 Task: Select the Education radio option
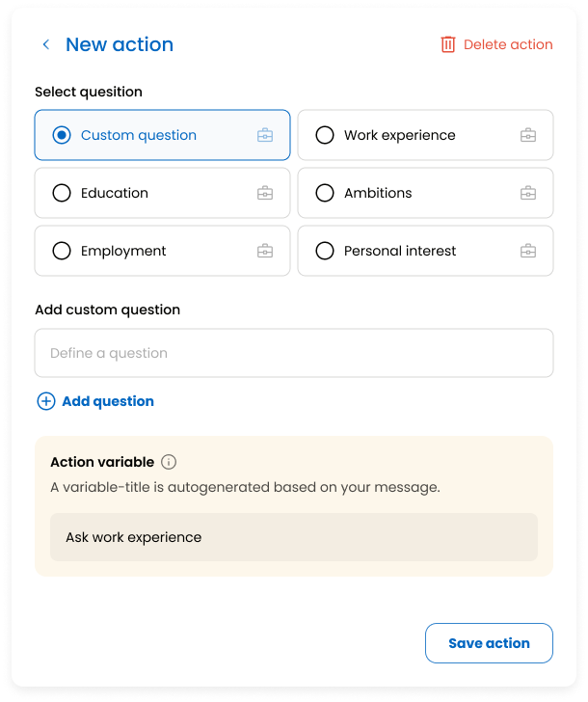(x=62, y=193)
